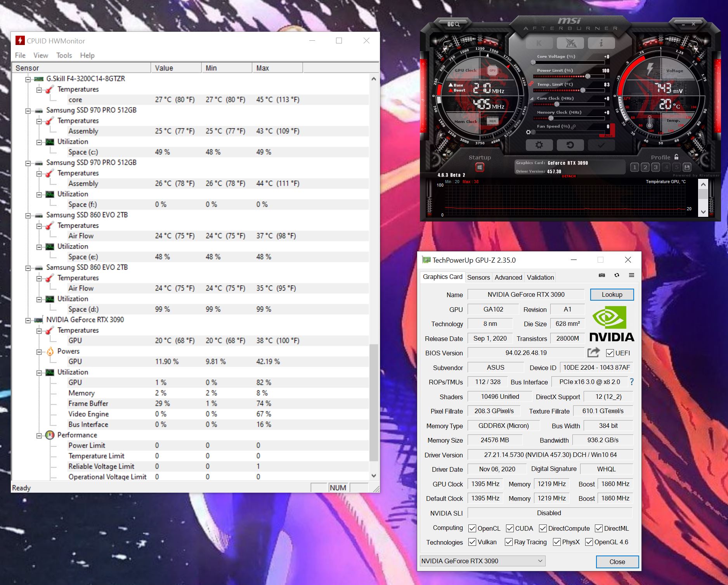Collapse the Performance node in HWMonitor
The width and height of the screenshot is (728, 585).
[39, 436]
